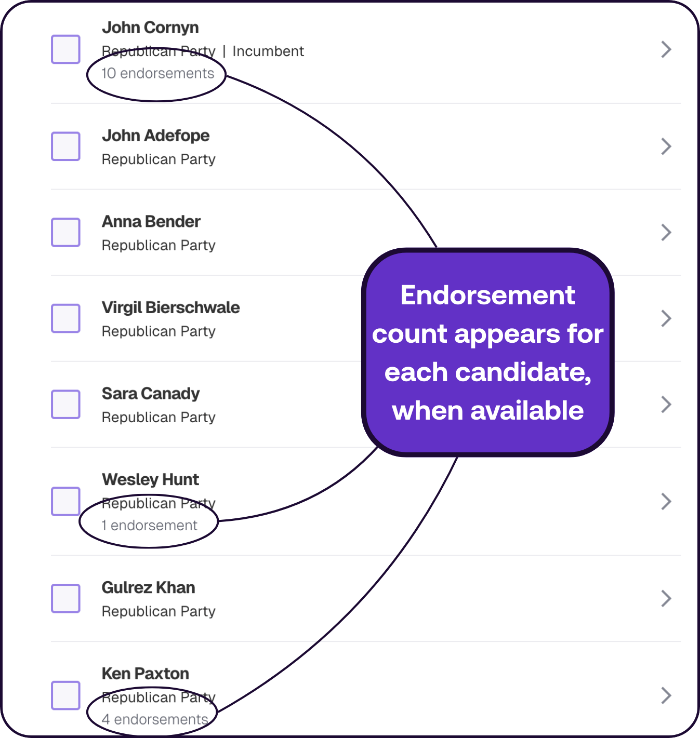Select Sara Canady's checkbox
This screenshot has height=738, width=700.
point(65,405)
